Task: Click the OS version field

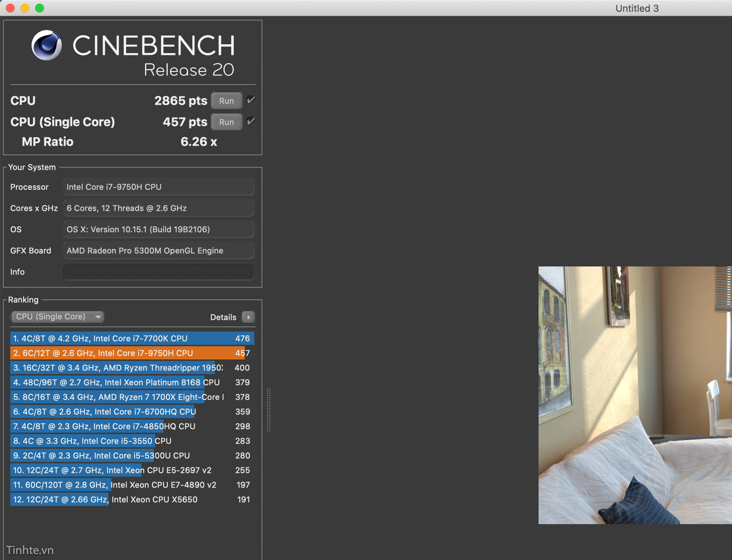Action: click(158, 229)
